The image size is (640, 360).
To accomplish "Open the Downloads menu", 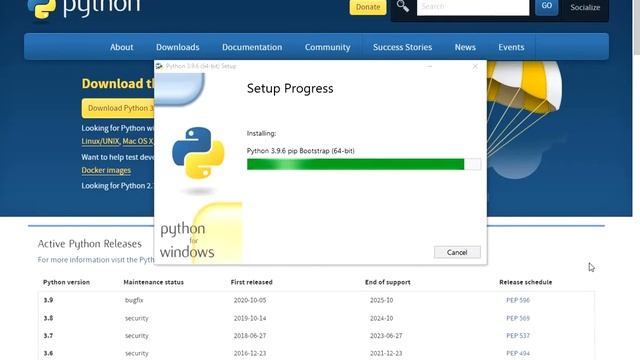I will tap(178, 47).
